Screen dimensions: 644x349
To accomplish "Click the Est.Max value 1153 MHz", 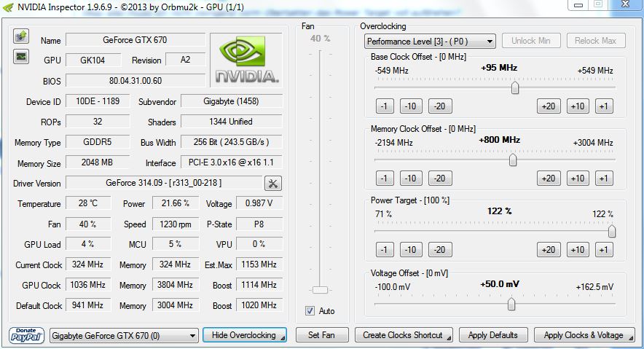I will click(x=259, y=264).
